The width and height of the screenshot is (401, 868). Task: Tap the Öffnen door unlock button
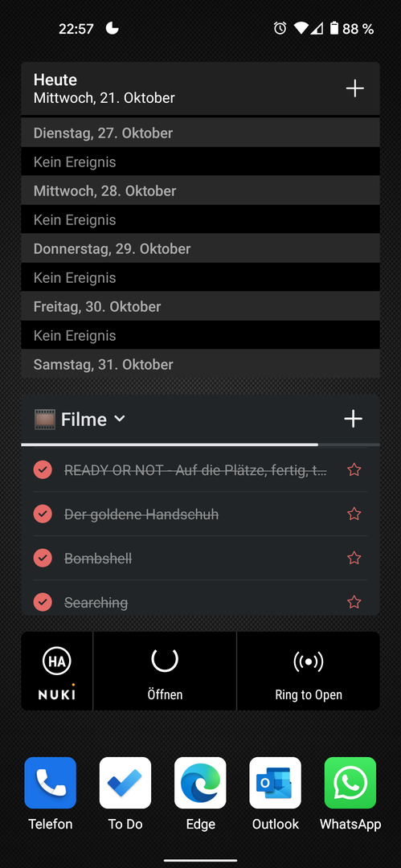[x=165, y=671]
